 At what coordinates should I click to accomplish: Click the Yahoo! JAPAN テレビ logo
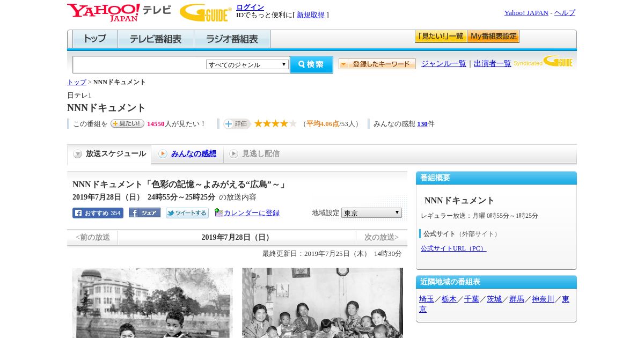point(119,12)
